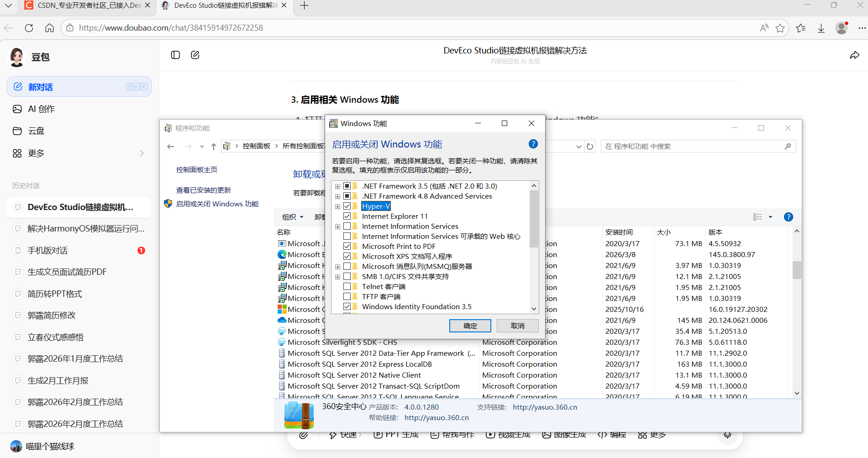
Task: Uncheck the Hyper-V checkbox
Action: click(347, 206)
